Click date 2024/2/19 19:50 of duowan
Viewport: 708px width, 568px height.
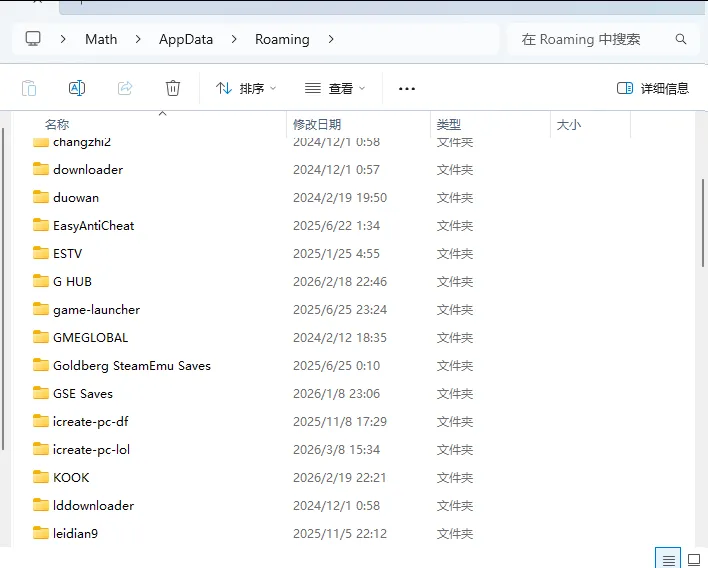(x=340, y=198)
